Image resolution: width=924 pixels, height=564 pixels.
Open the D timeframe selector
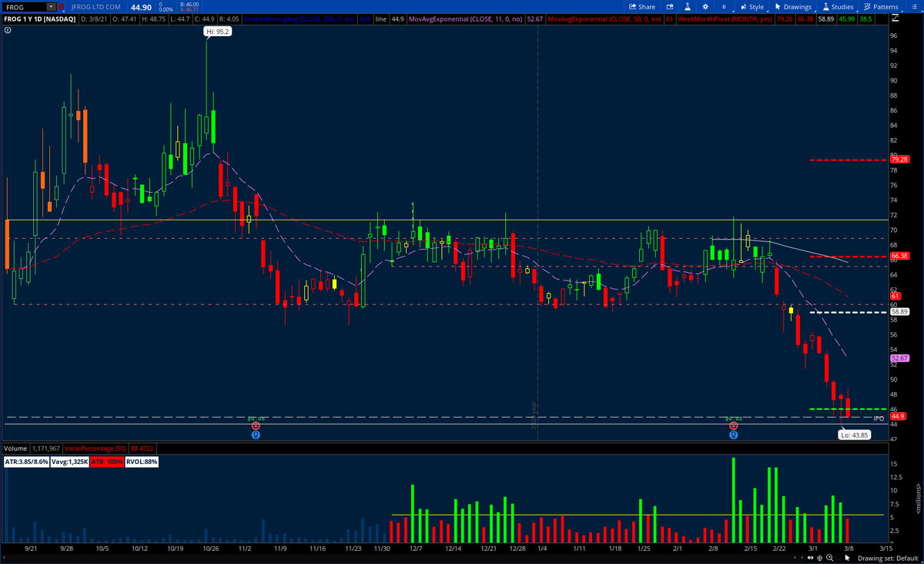pos(725,7)
